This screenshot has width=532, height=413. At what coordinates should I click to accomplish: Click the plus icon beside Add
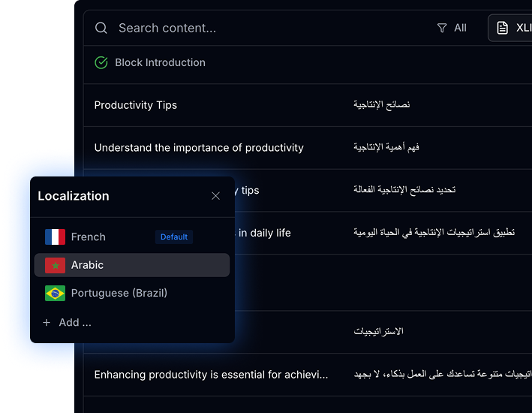(47, 323)
